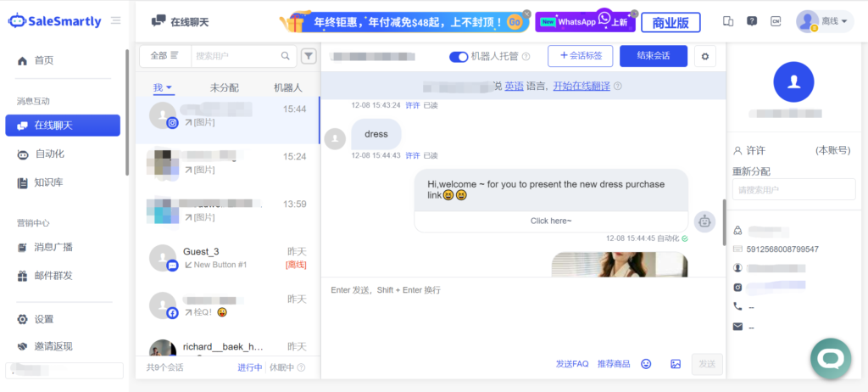The image size is (868, 392).
Task: Open the 15:24 conversation
Action: (x=227, y=168)
